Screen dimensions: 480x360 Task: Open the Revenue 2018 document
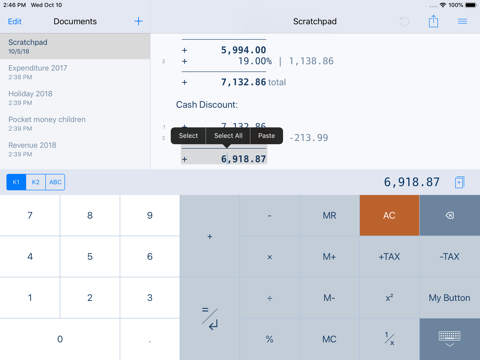tap(75, 149)
